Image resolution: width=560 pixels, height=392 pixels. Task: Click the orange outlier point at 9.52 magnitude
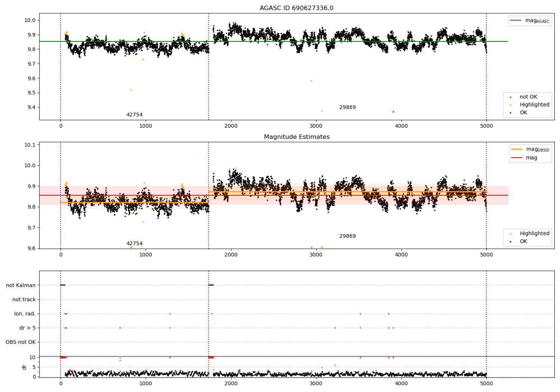[131, 90]
